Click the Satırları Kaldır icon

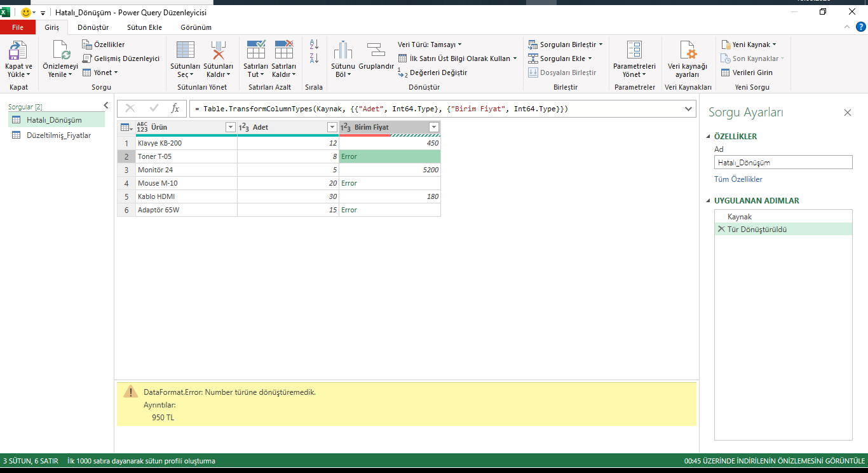[x=283, y=50]
